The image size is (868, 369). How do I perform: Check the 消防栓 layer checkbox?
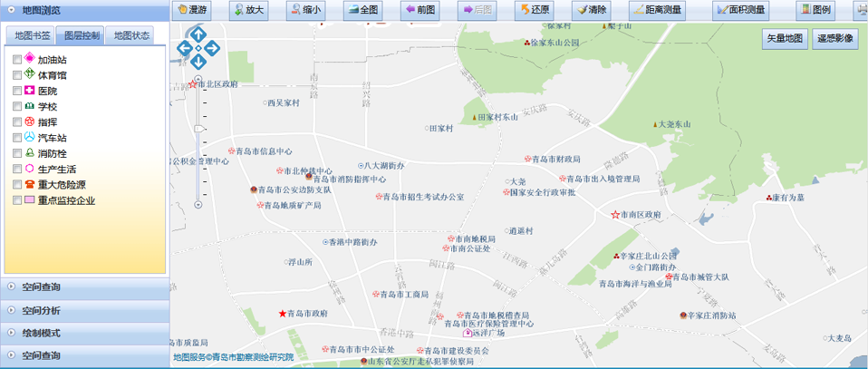[x=17, y=153]
